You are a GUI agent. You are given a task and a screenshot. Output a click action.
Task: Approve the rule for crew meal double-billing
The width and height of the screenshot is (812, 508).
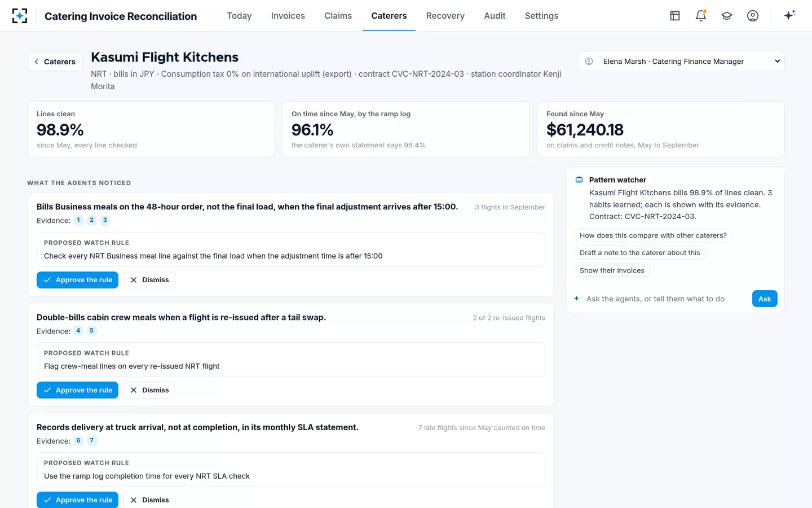[x=77, y=390]
